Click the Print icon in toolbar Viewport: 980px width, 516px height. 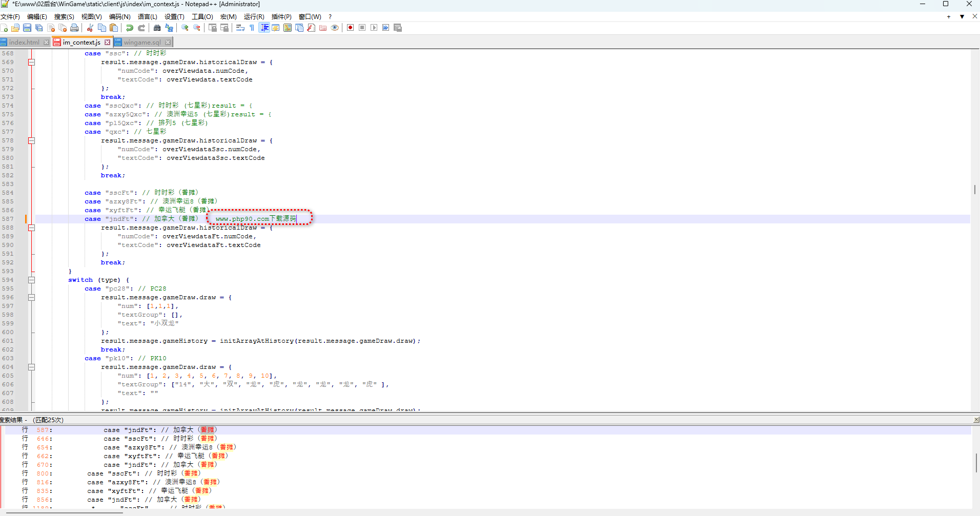[x=74, y=28]
